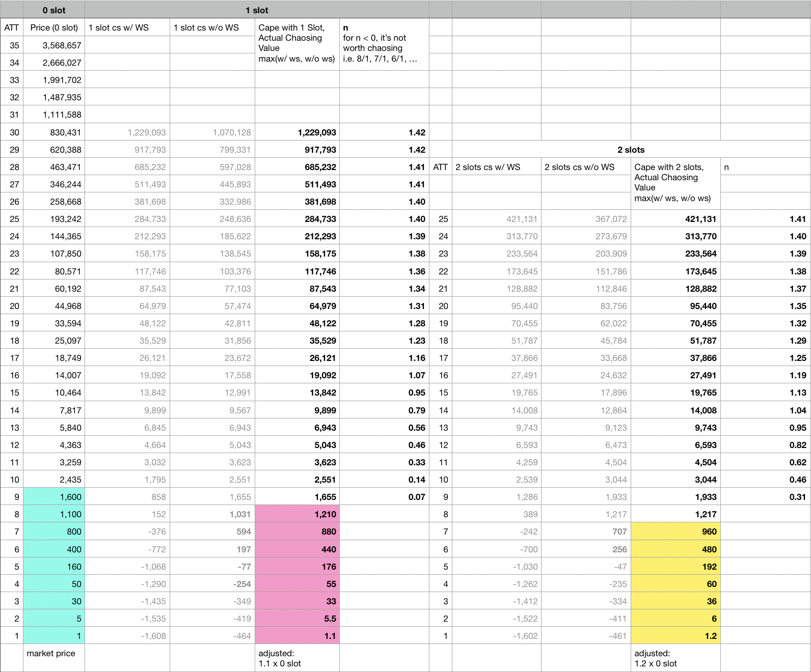Click the bold value 421,131
Image resolution: width=811 pixels, height=672 pixels.
675,219
